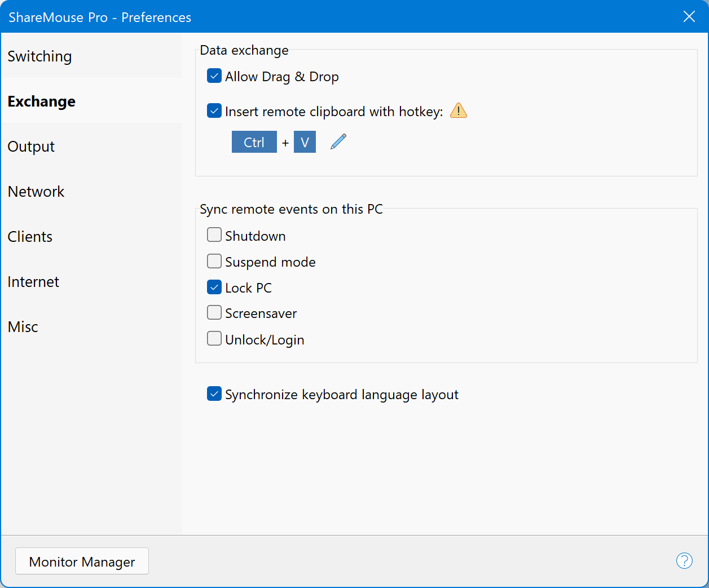Disable Allow Drag & Drop checkbox
This screenshot has width=709, height=588.
(214, 76)
